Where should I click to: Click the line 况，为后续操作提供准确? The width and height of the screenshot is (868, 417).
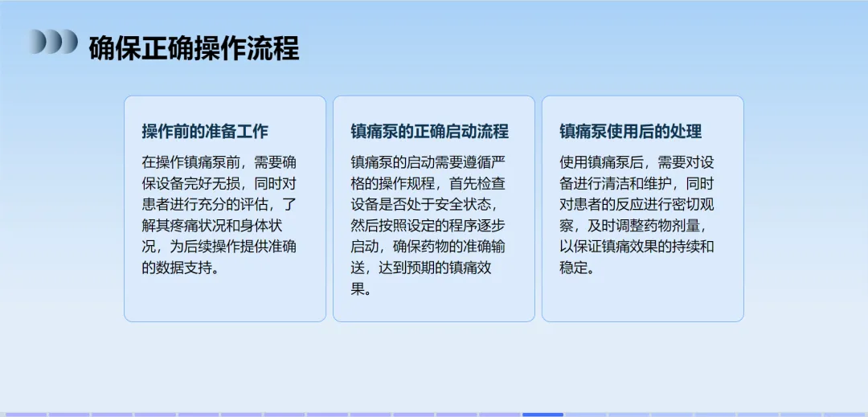tap(219, 247)
